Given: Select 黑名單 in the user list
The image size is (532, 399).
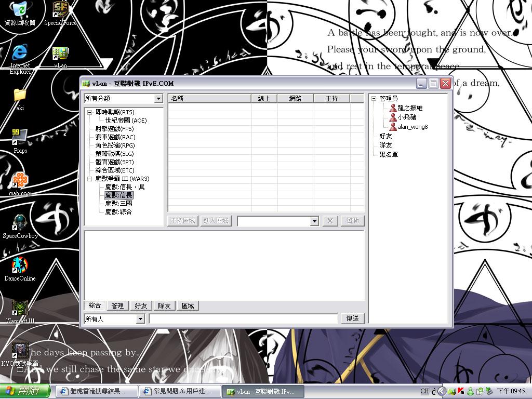Looking at the screenshot, I should tap(389, 155).
